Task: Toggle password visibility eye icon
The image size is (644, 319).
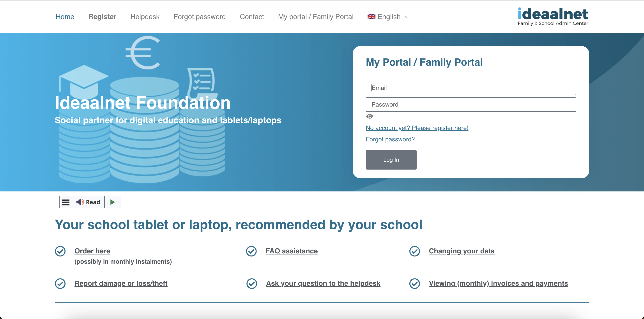Action: [x=370, y=116]
